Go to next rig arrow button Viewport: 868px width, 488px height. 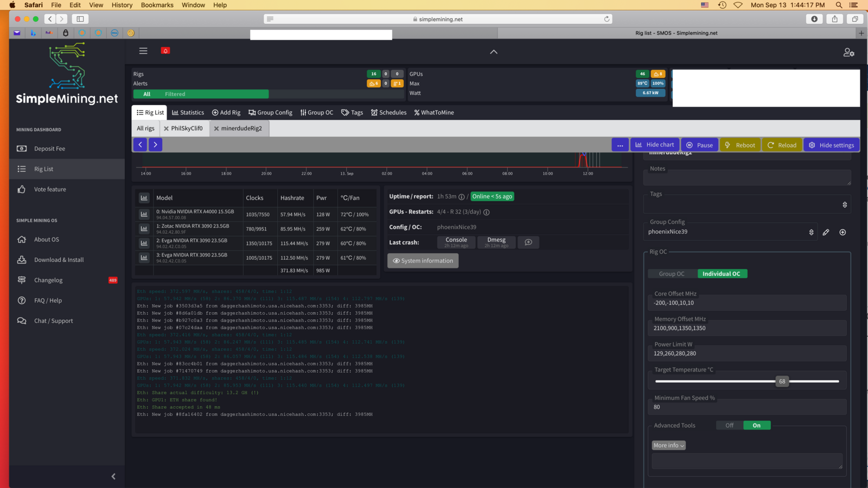click(x=155, y=145)
